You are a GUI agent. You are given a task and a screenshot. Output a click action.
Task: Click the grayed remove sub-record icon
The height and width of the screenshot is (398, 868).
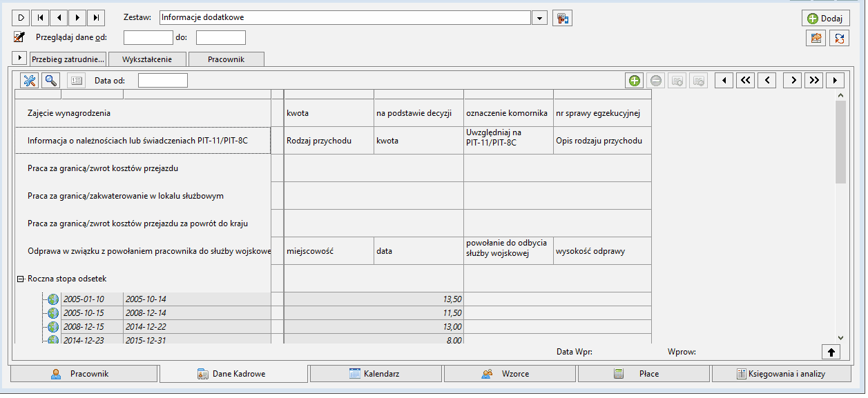[699, 81]
